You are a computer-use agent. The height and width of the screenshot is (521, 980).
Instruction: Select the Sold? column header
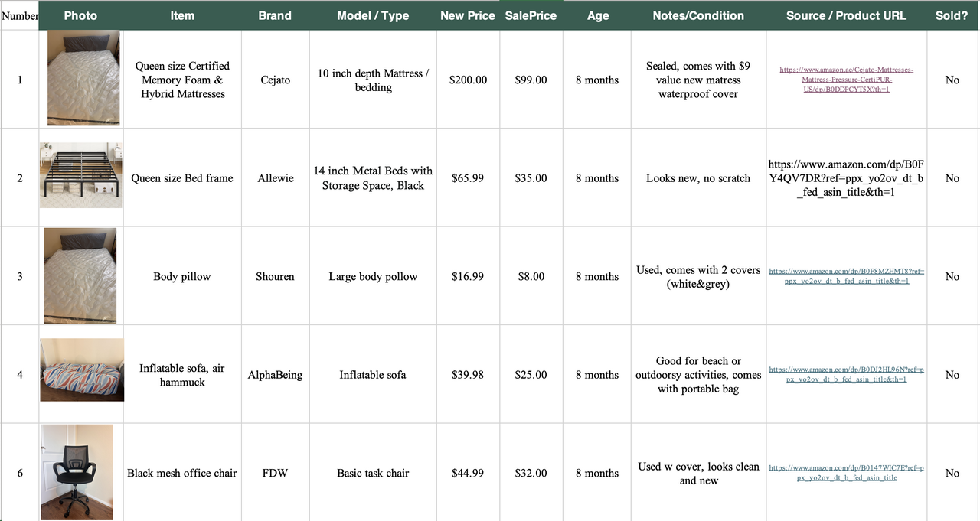[x=952, y=15]
